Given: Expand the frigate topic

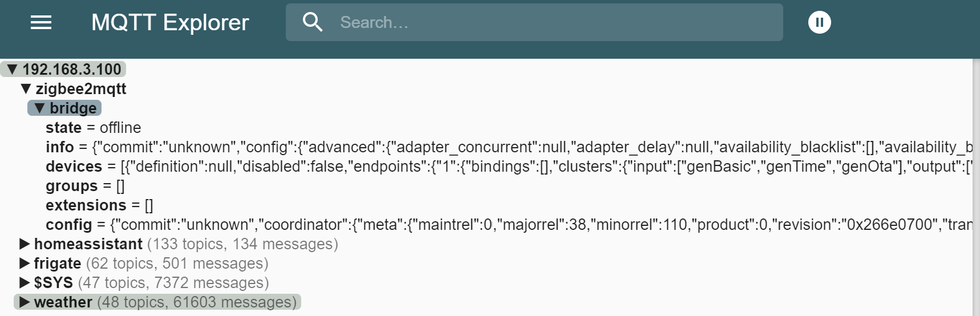Looking at the screenshot, I should (25, 264).
